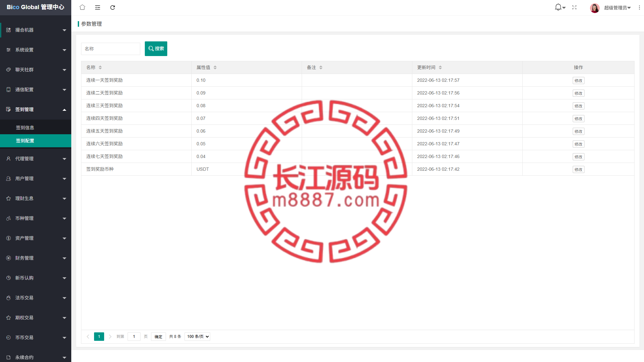The height and width of the screenshot is (362, 644).
Task: Refresh the page using the reload icon
Action: [x=113, y=7]
